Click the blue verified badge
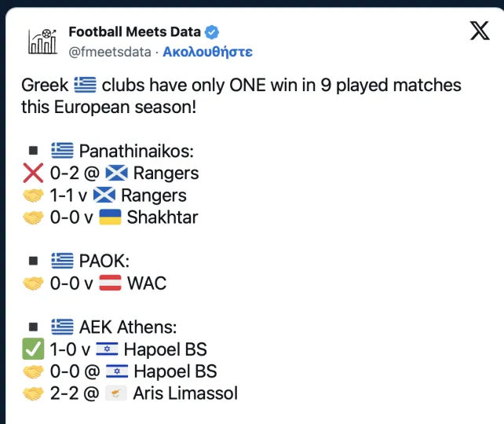 212,32
